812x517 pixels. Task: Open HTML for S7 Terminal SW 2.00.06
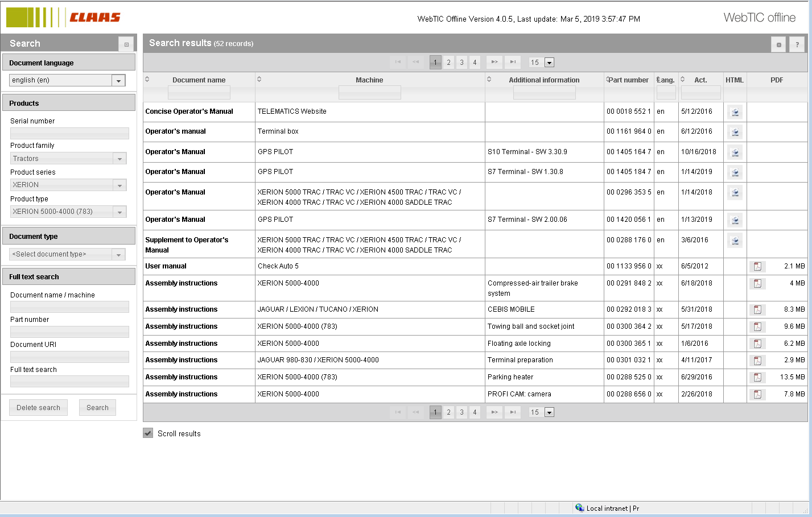pyautogui.click(x=735, y=220)
